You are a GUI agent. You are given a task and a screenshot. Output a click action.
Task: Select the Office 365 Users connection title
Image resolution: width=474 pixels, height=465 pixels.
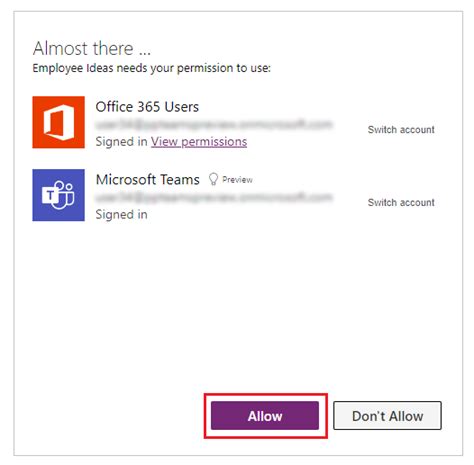coord(147,107)
